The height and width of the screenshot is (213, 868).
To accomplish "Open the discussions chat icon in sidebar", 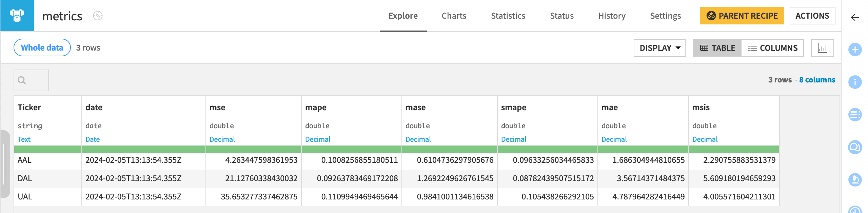I will (855, 147).
